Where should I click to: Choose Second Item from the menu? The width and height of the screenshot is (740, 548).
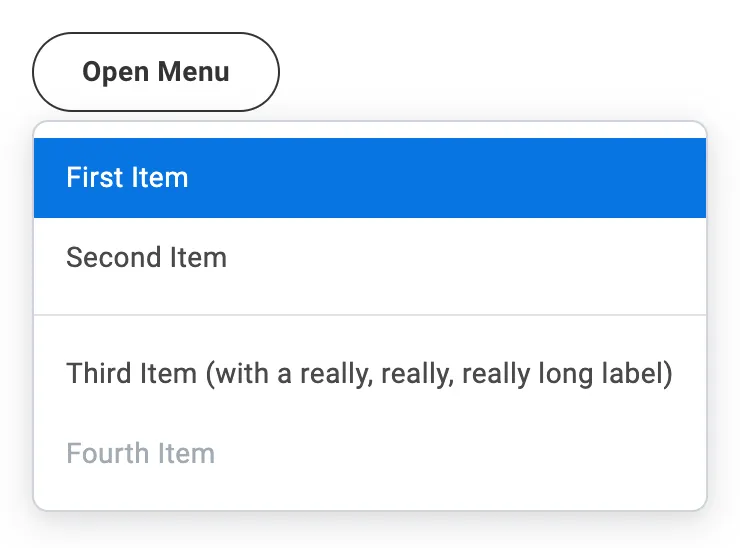(x=370, y=258)
